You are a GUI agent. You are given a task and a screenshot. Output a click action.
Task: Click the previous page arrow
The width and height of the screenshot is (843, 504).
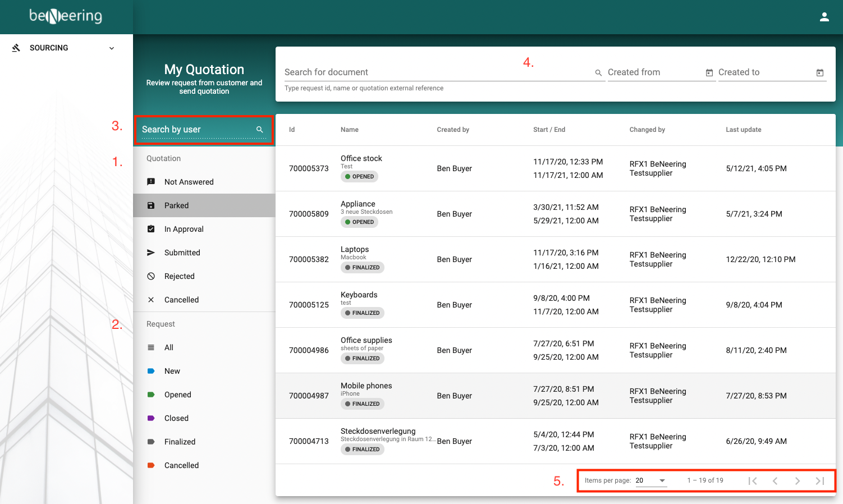click(x=775, y=480)
